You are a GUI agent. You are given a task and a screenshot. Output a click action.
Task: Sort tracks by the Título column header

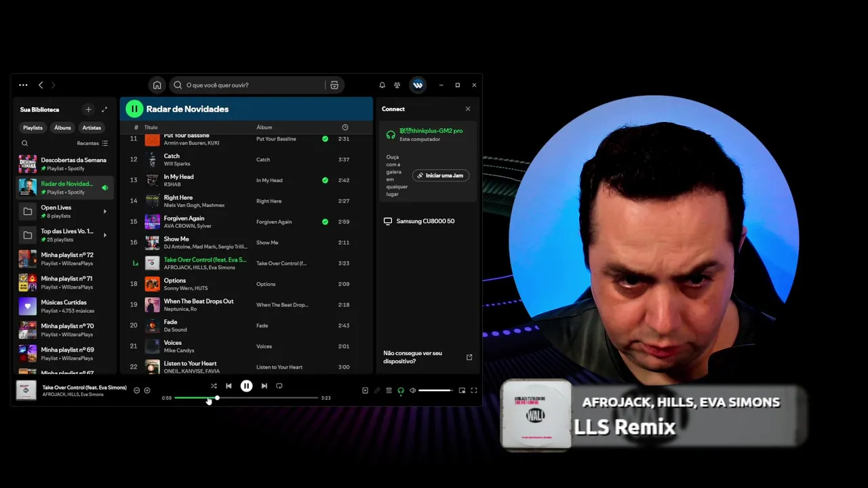coord(151,127)
